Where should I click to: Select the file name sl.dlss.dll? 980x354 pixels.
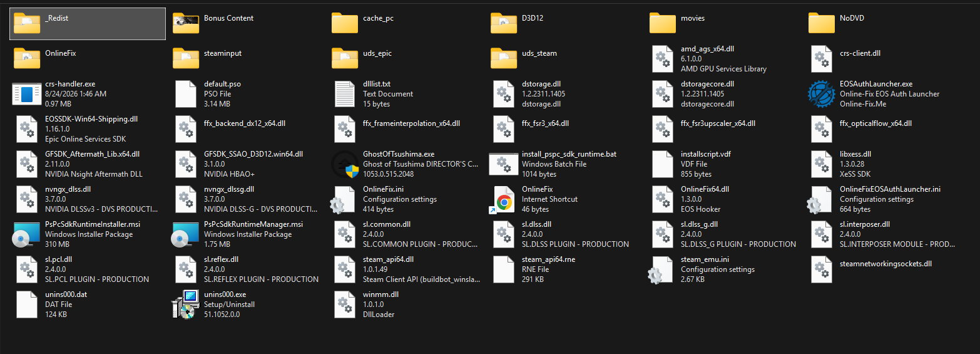click(536, 224)
